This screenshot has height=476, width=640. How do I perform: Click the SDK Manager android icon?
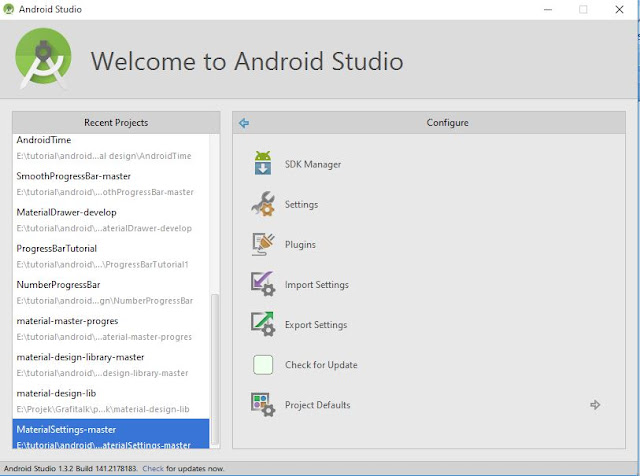[x=262, y=163]
